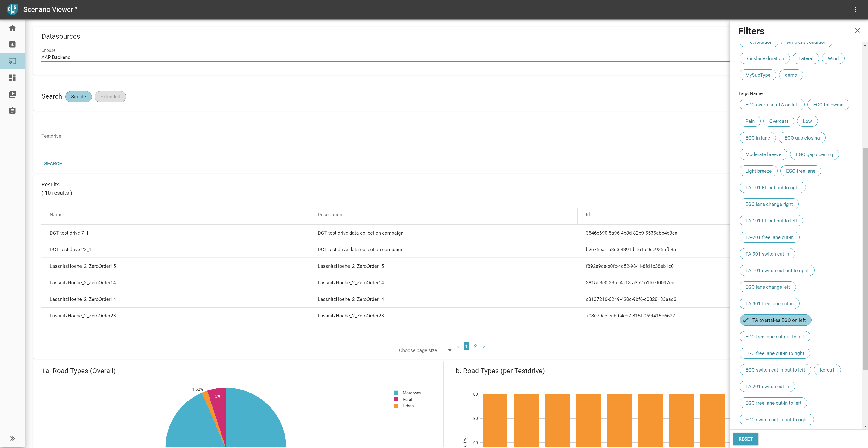Toggle TA-301 switch cut-in tag
This screenshot has width=868, height=448.
767,254
